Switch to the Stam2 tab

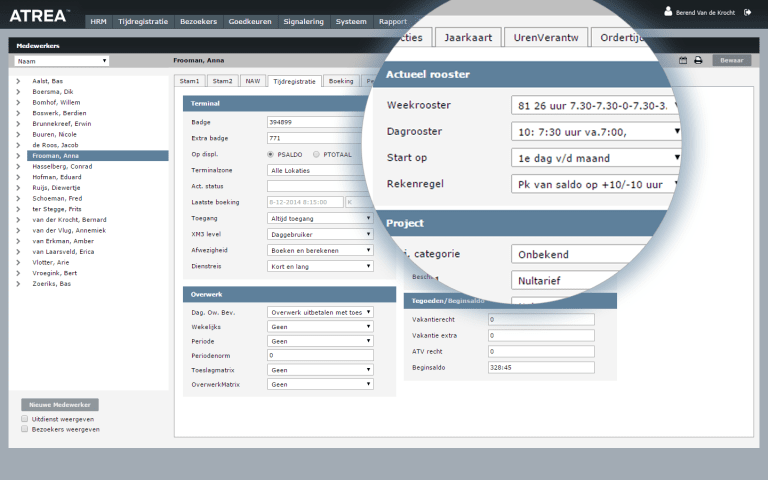(222, 81)
